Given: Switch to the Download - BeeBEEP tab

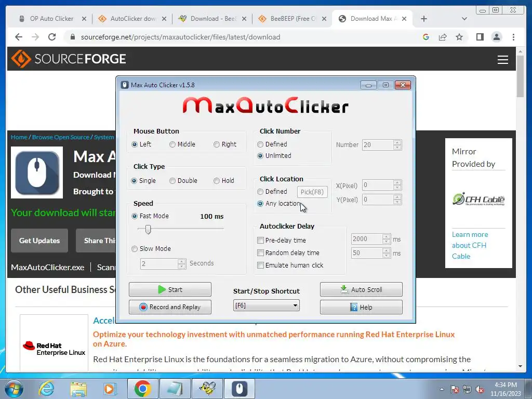Looking at the screenshot, I should pos(214,19).
